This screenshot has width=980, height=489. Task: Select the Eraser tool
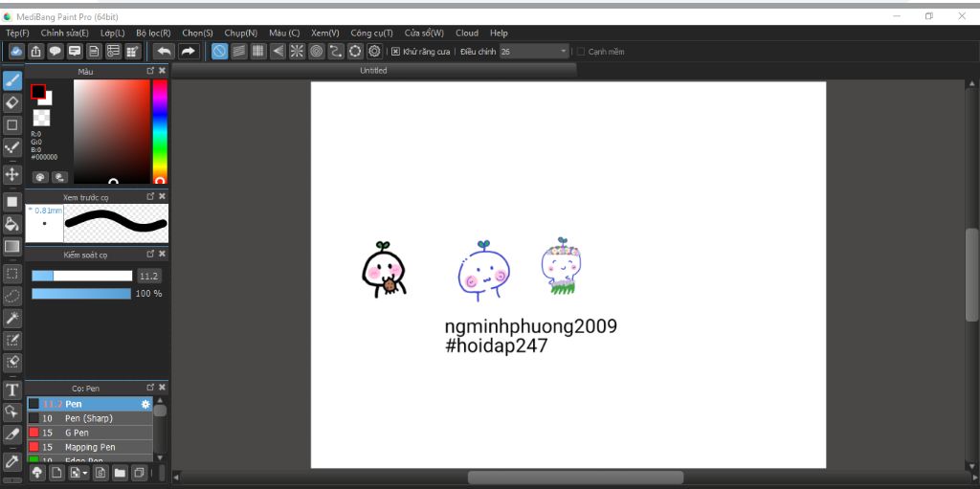tap(11, 102)
